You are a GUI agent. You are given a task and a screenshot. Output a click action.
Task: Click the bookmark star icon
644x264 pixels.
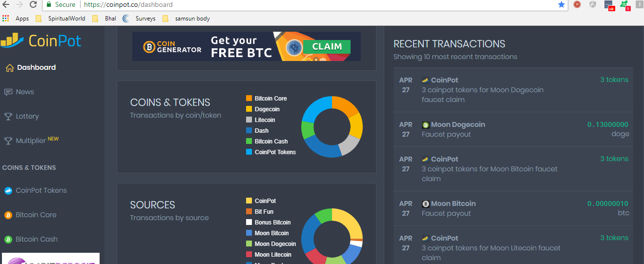561,4
